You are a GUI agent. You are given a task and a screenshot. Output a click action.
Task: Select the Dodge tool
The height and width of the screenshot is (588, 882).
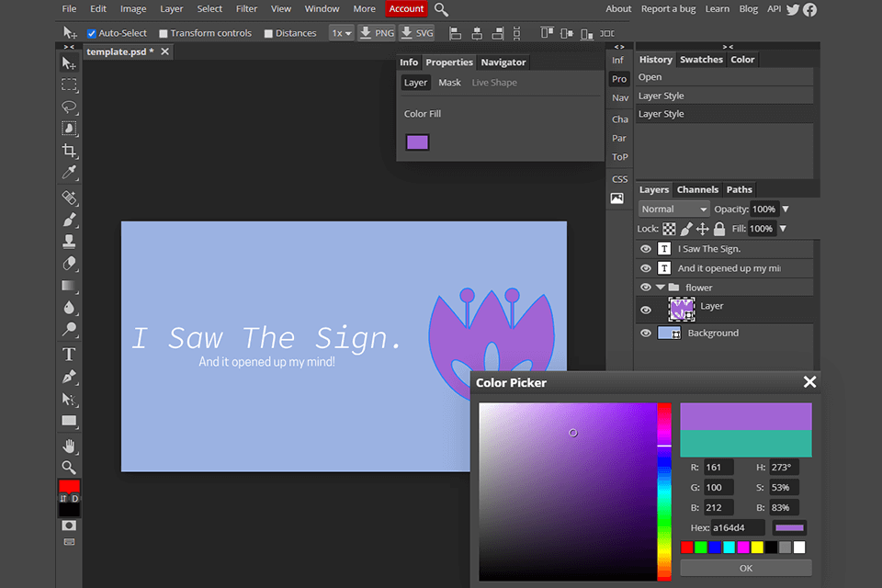[69, 329]
